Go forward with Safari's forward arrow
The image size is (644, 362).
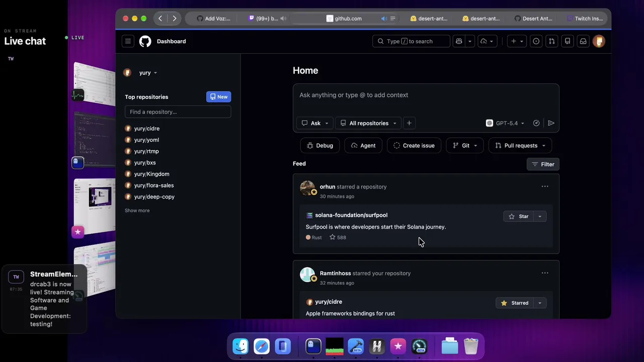[x=174, y=19]
